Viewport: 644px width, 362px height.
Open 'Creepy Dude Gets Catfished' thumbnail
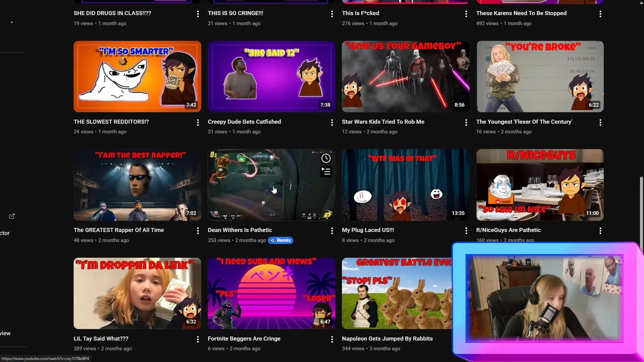tap(272, 76)
